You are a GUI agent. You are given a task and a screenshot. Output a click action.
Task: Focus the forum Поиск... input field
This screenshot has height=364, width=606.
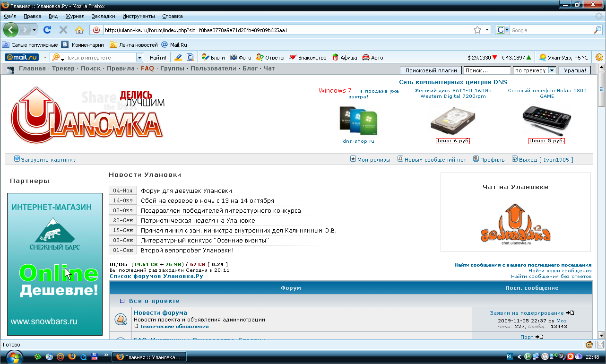(x=487, y=70)
